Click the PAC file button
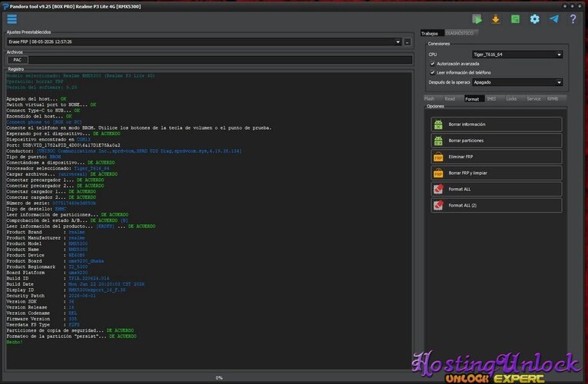 (x=17, y=60)
